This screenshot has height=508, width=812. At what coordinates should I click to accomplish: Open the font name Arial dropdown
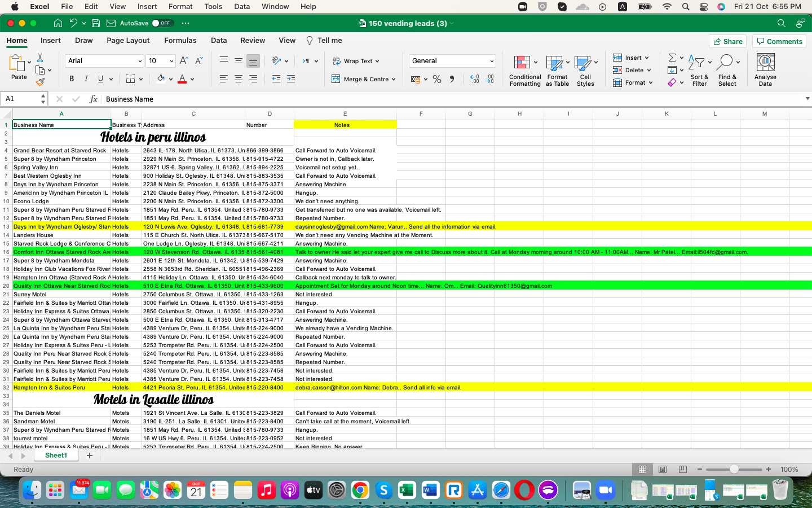[x=140, y=61]
